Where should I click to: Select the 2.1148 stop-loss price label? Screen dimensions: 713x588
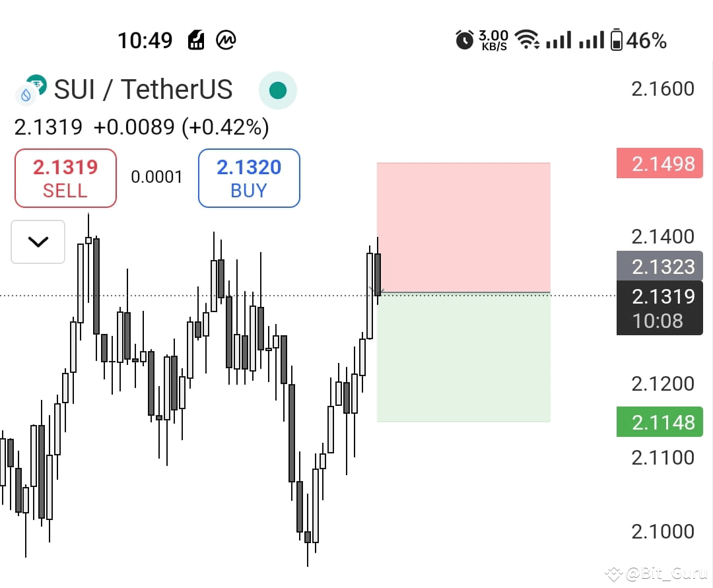659,422
